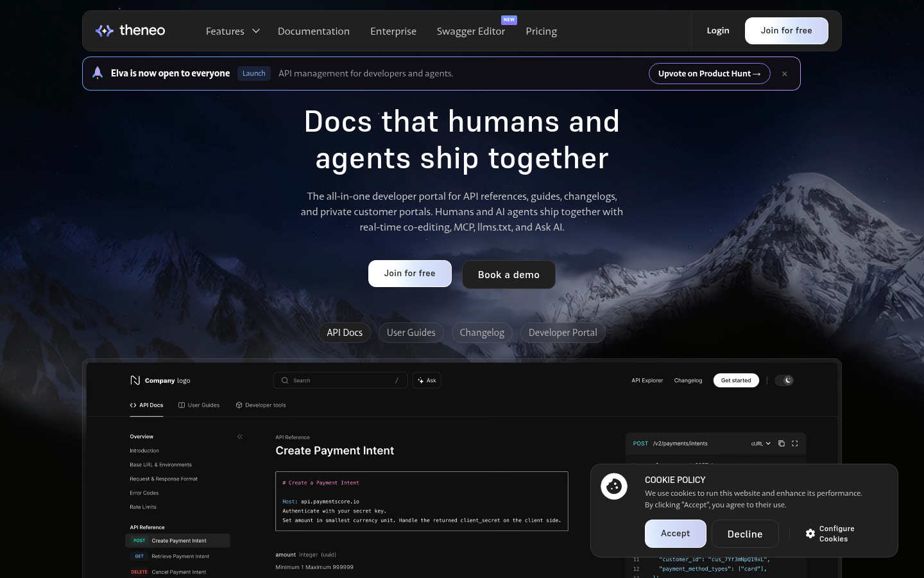The height and width of the screenshot is (578, 924).
Task: Open Documentation in the nav bar
Action: point(314,31)
